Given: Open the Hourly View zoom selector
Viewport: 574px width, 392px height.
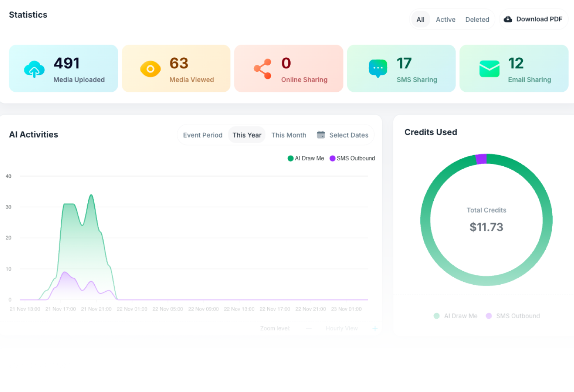Looking at the screenshot, I should 342,328.
